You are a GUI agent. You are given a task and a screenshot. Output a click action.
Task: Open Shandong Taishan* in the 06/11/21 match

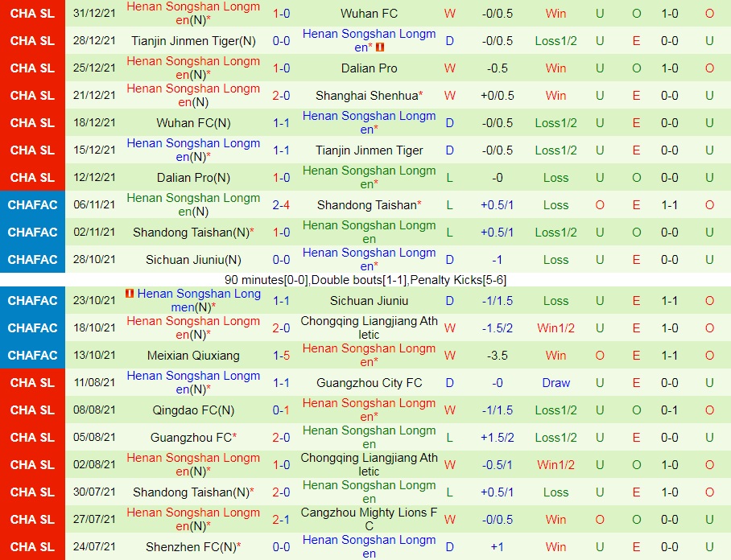[369, 205]
